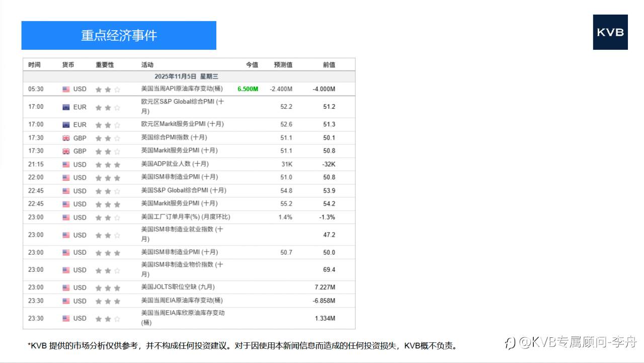Select the 活动 column header

click(146, 64)
